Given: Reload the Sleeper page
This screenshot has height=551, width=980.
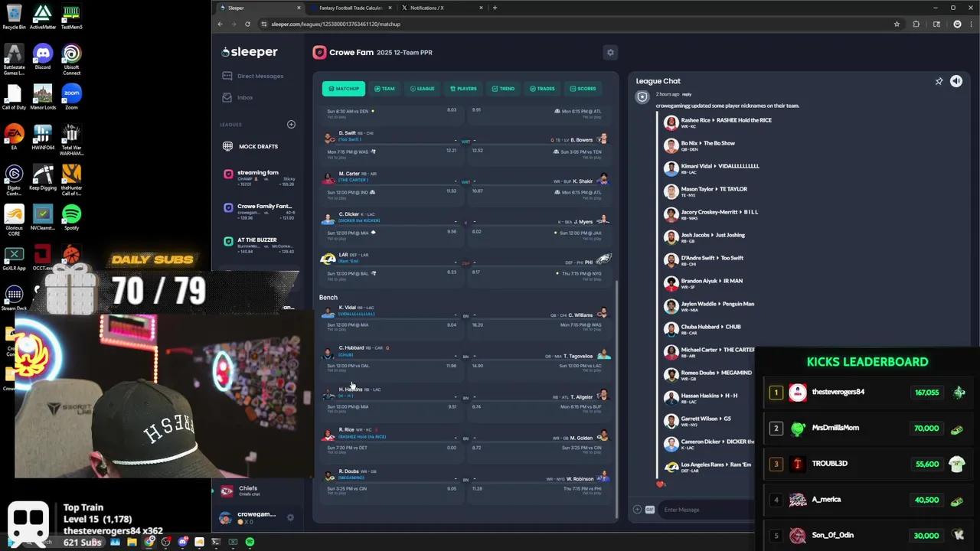Looking at the screenshot, I should pos(247,24).
